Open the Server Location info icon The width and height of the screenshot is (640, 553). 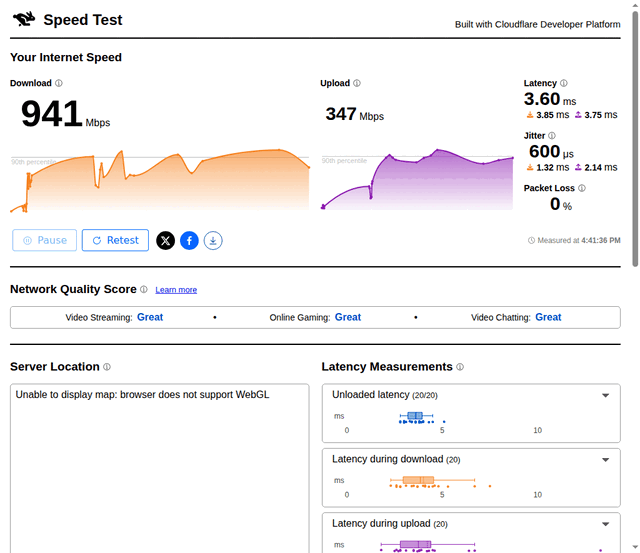coord(107,367)
